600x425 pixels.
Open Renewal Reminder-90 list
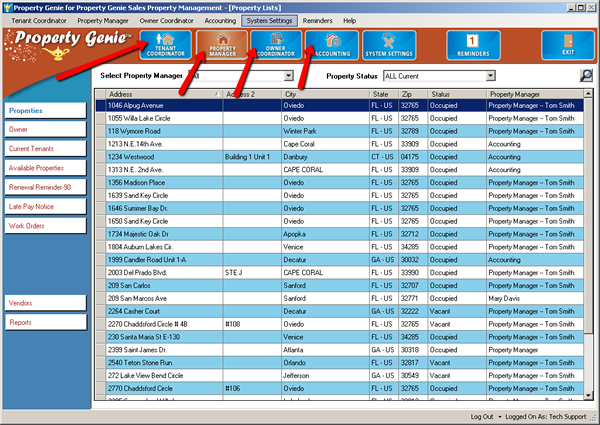pos(45,187)
